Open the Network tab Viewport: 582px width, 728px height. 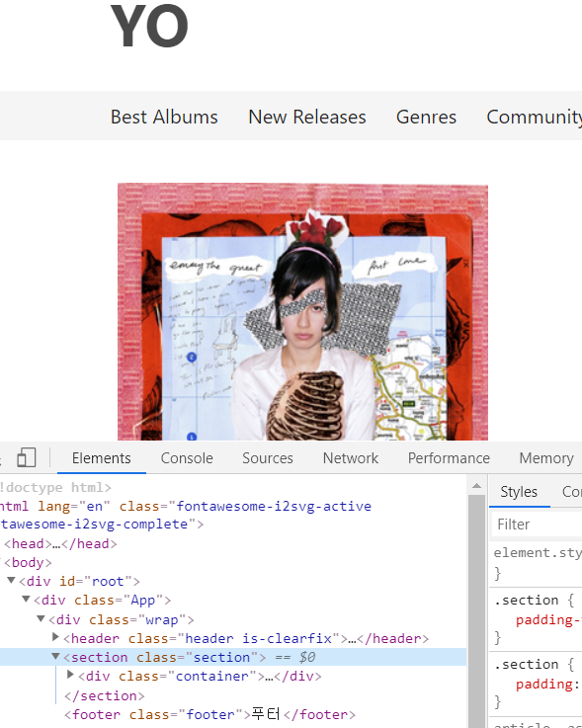(x=351, y=458)
